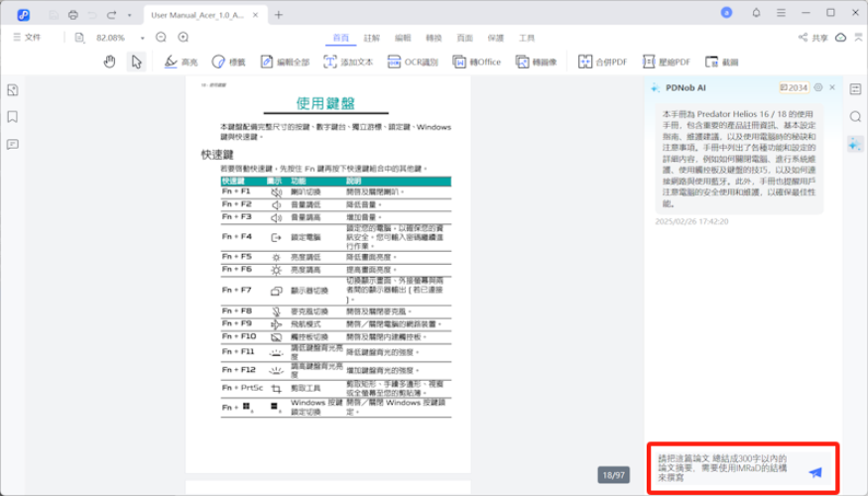868x496 pixels.
Task: Switch to the 轉換 convert tab
Action: (x=434, y=38)
